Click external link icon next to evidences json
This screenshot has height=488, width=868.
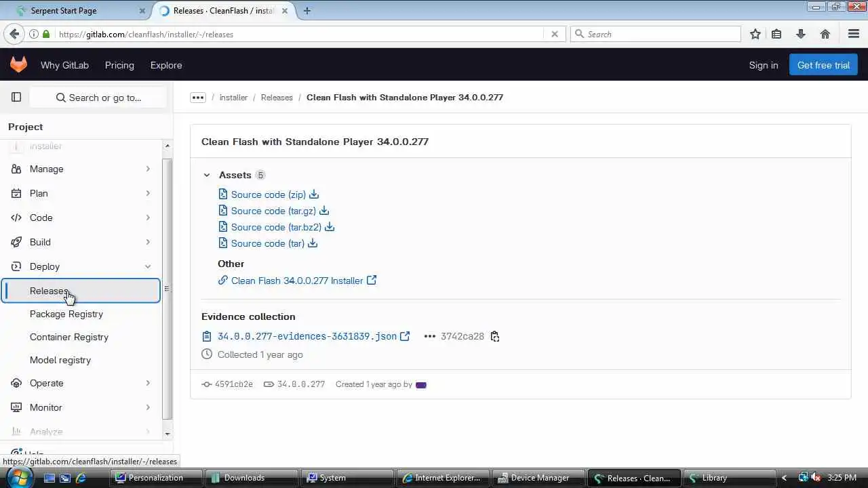(x=405, y=336)
